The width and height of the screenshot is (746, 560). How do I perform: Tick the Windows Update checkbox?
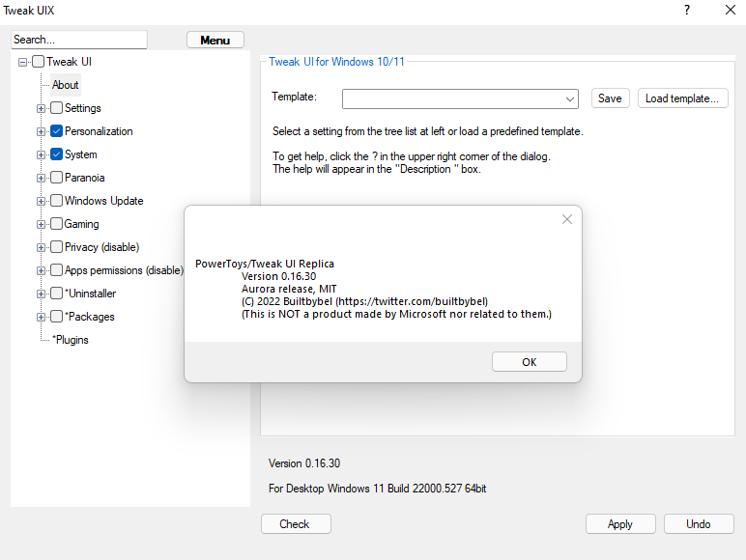pos(57,201)
